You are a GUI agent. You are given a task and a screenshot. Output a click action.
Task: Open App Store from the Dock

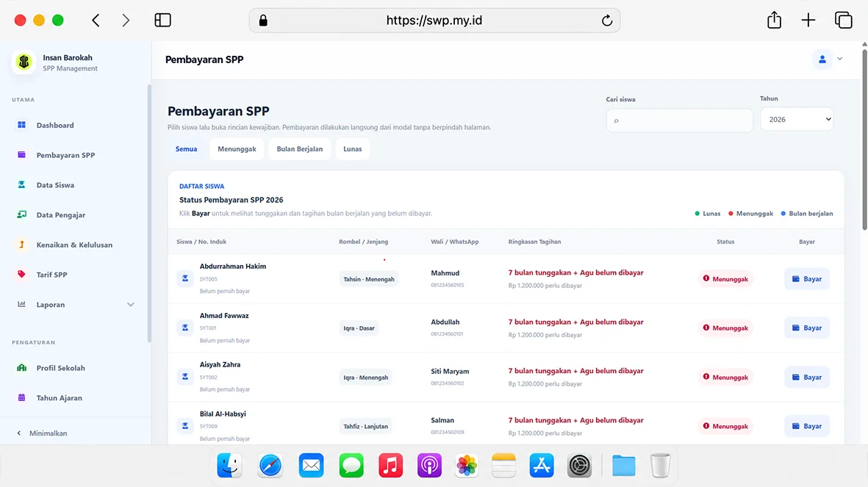(x=542, y=465)
